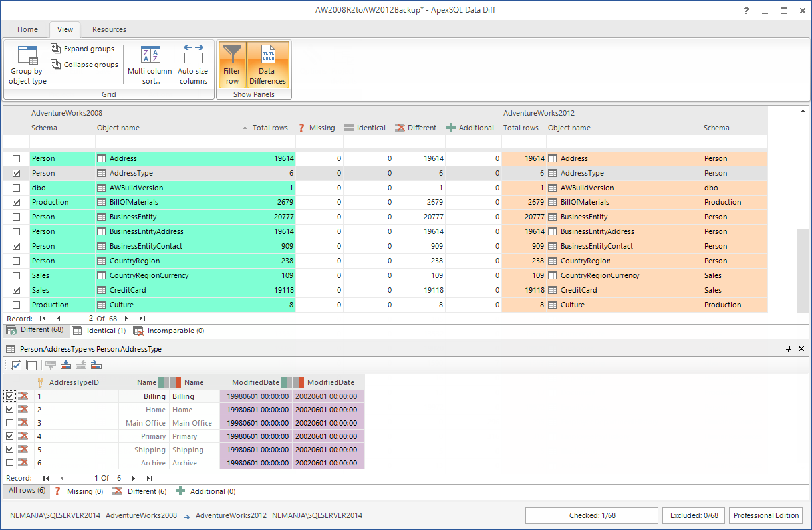Go to next record in lower grid

[134, 478]
